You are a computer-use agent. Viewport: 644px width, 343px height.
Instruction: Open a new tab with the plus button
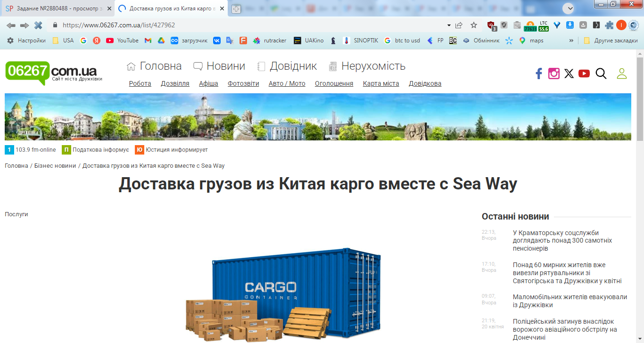(236, 8)
